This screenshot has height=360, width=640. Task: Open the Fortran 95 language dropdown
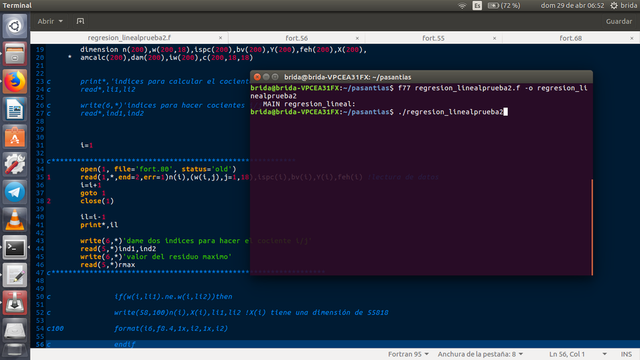pyautogui.click(x=408, y=354)
